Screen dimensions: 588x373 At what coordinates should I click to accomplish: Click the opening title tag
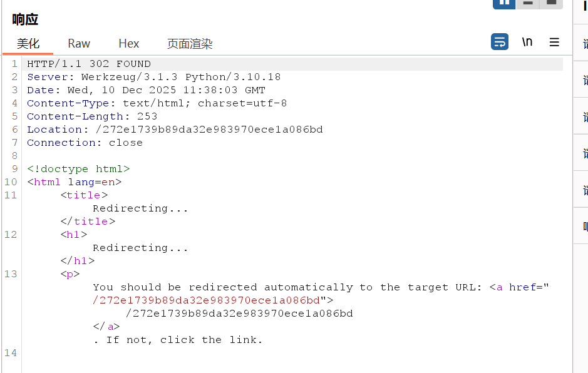click(x=84, y=195)
